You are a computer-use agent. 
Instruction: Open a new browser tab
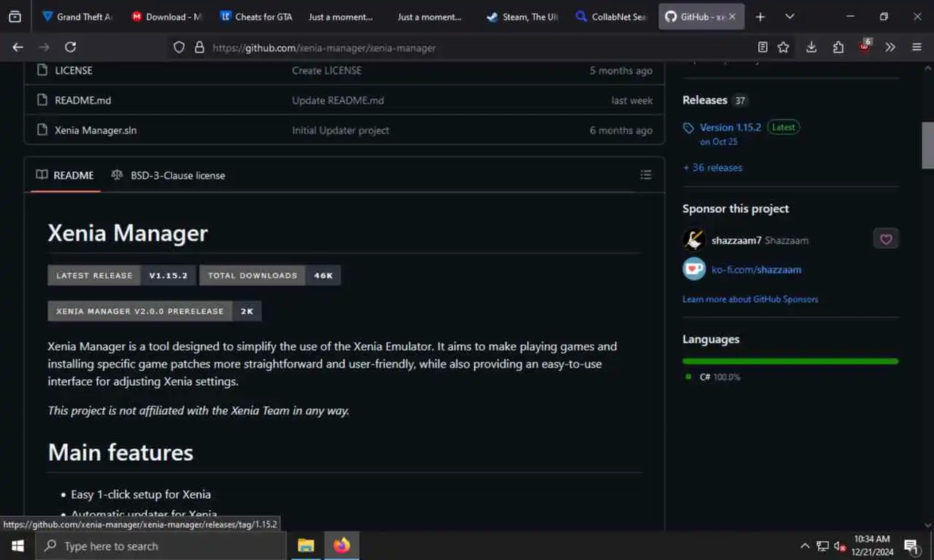coord(760,16)
